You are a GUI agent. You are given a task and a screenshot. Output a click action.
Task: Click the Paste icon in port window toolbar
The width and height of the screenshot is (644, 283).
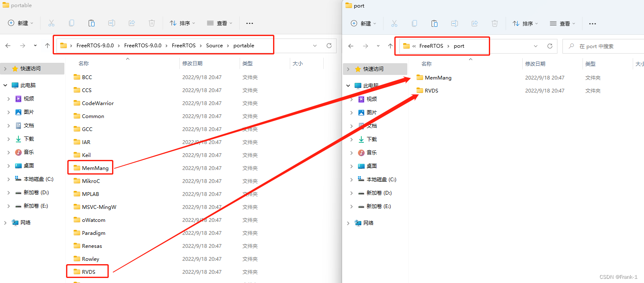(434, 23)
